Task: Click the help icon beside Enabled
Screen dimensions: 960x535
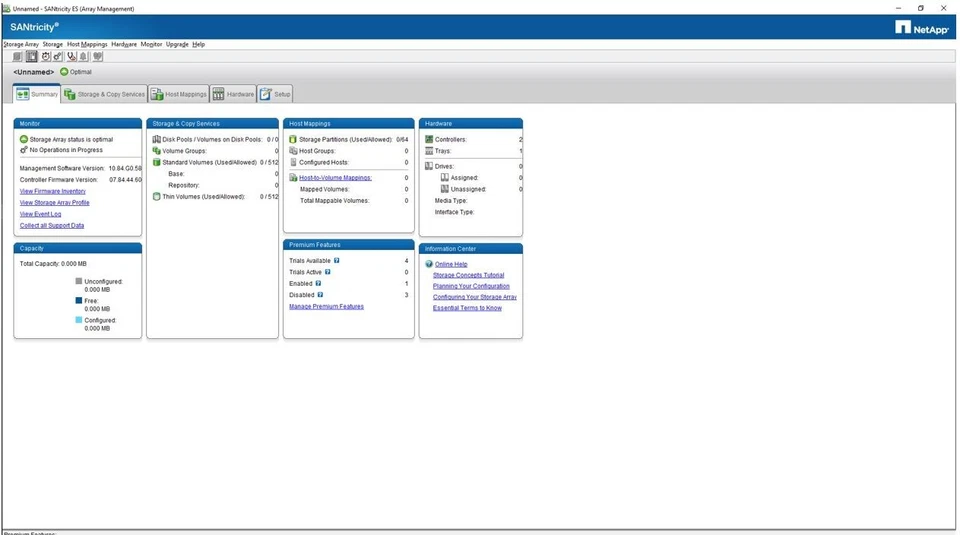Action: click(318, 283)
